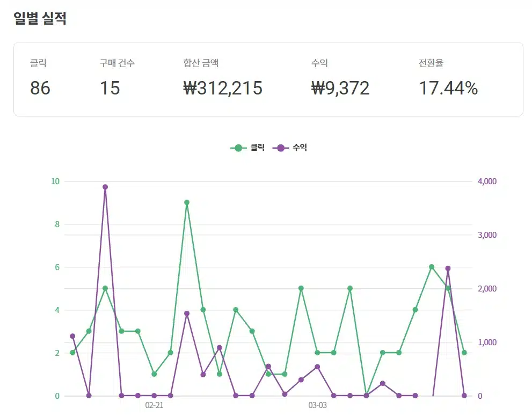Click the left axis label 4
Viewport: 532px width, 416px height.
coord(57,310)
